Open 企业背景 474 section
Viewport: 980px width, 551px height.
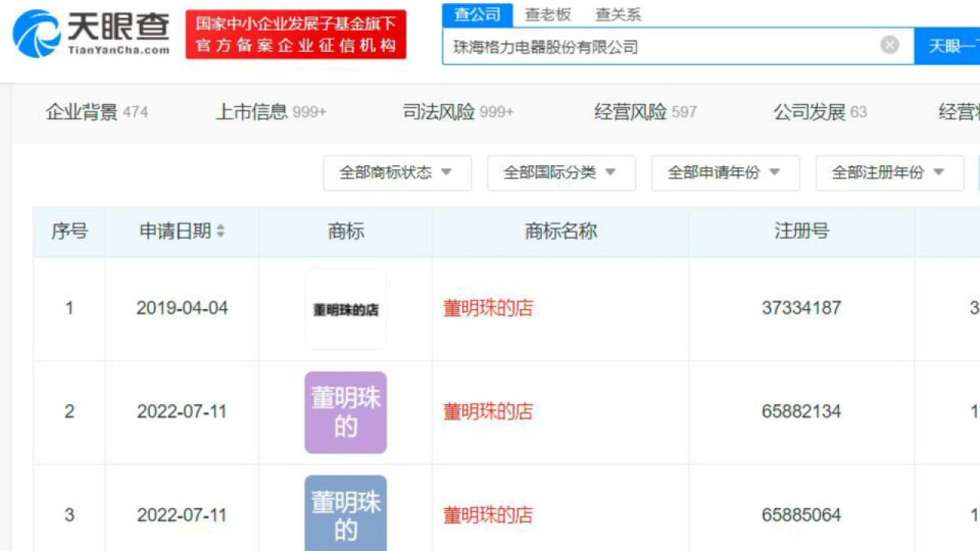96,112
